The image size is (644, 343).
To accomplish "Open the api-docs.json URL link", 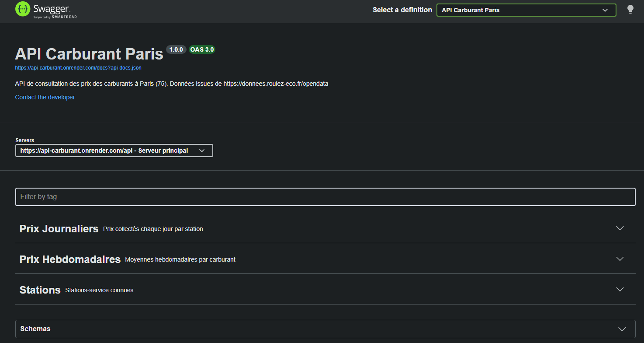I will 78,68.
